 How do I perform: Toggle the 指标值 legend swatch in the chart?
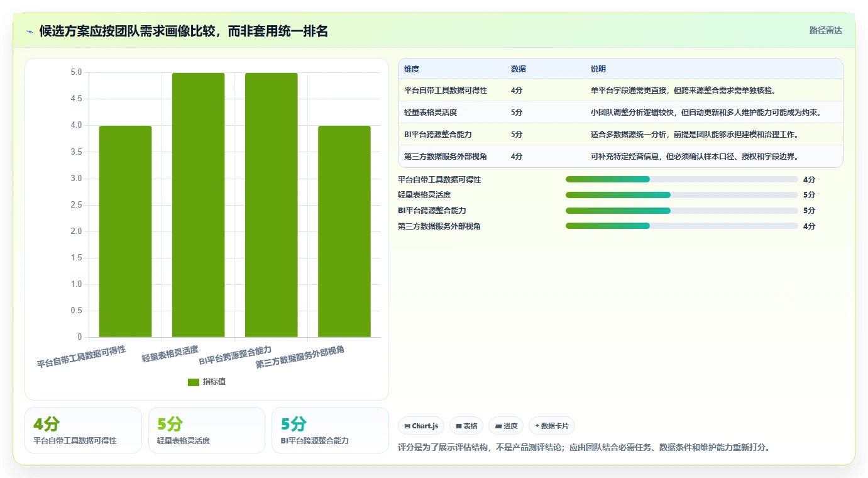pos(194,382)
